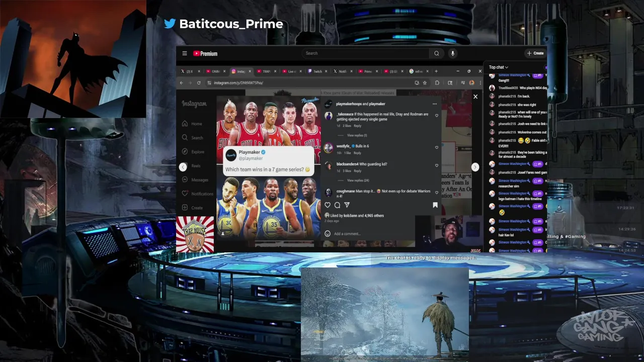Screen dimensions: 644x362
Task: Share the post via paper plane
Action: [x=347, y=205]
